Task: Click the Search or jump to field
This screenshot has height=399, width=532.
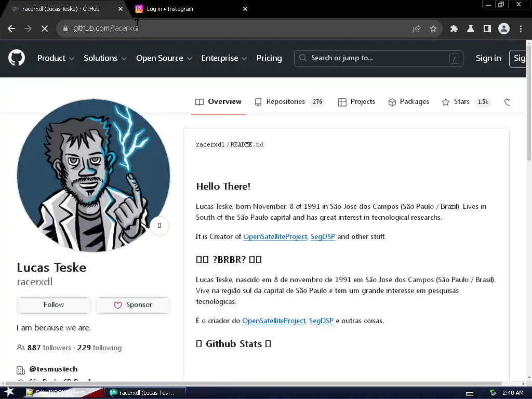Action: coord(379,59)
